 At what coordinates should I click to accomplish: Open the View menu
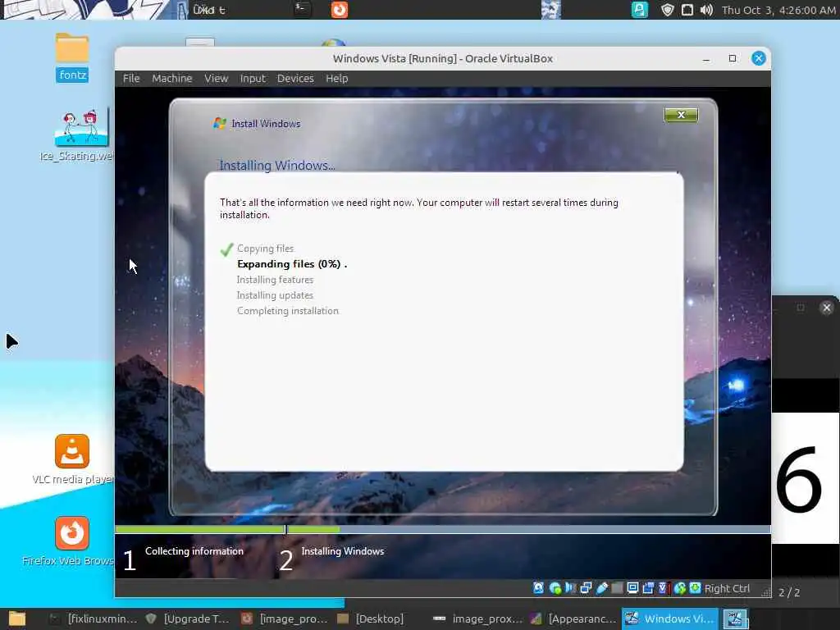tap(216, 78)
